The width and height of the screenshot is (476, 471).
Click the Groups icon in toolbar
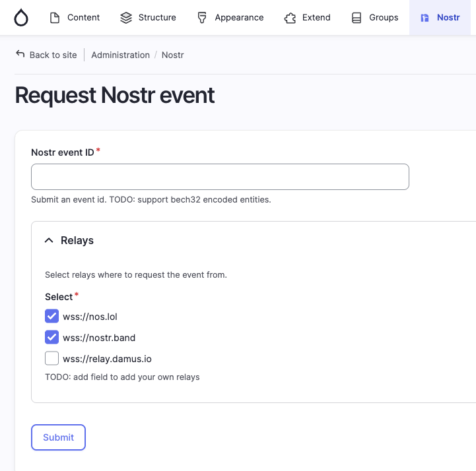click(x=357, y=18)
